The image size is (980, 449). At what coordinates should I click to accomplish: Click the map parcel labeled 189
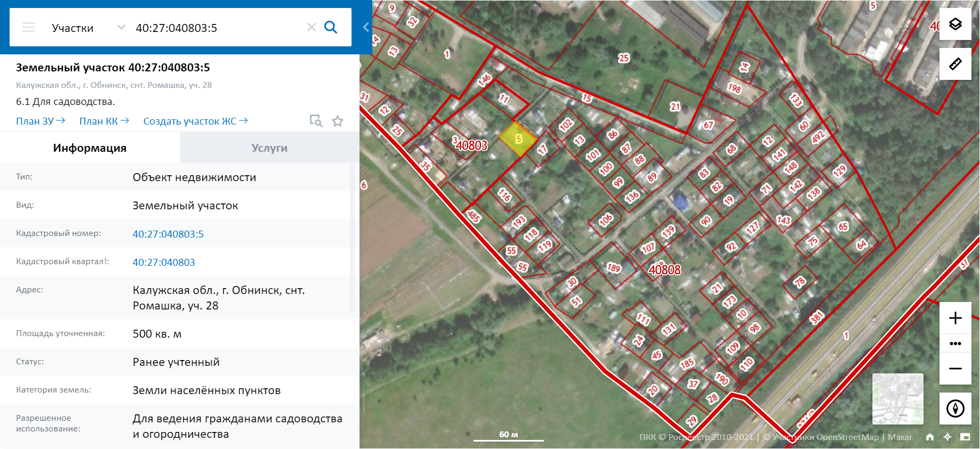614,267
